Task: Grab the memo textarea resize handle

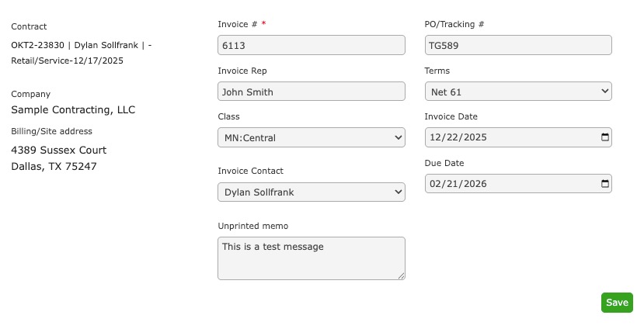Action: (x=402, y=276)
